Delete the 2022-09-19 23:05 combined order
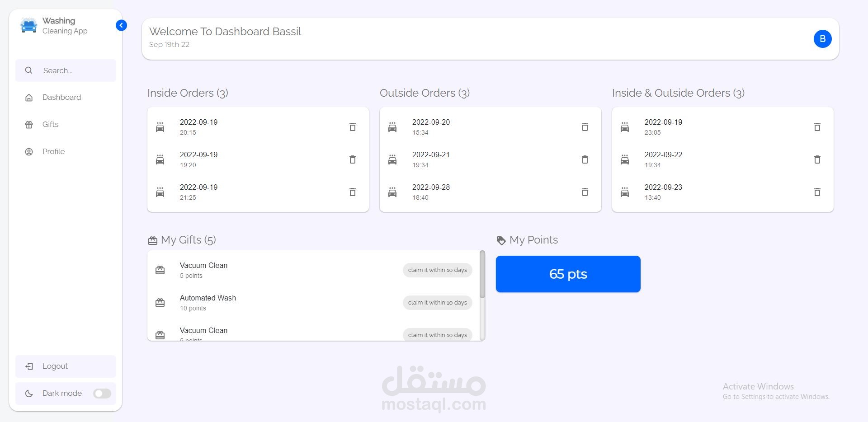The height and width of the screenshot is (422, 868). [817, 127]
